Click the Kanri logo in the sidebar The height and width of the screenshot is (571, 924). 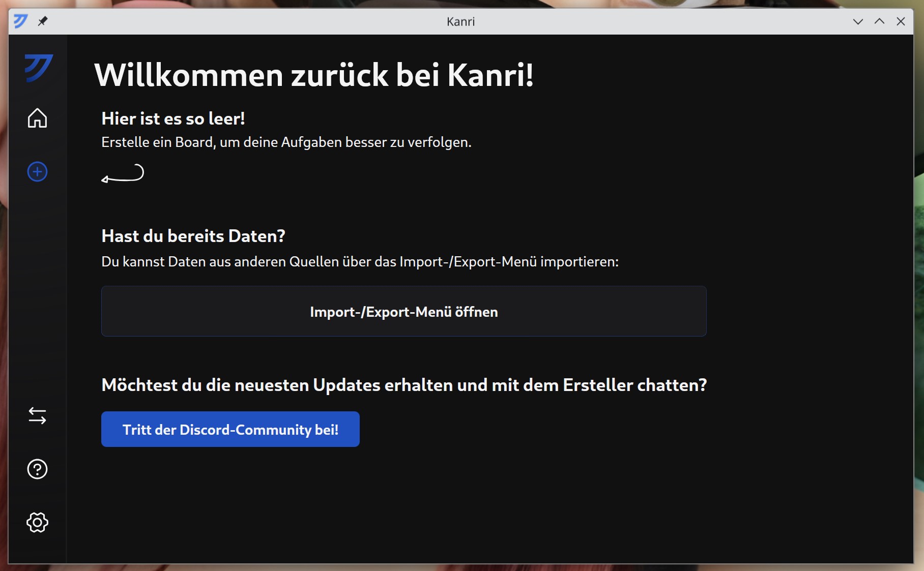click(x=39, y=68)
